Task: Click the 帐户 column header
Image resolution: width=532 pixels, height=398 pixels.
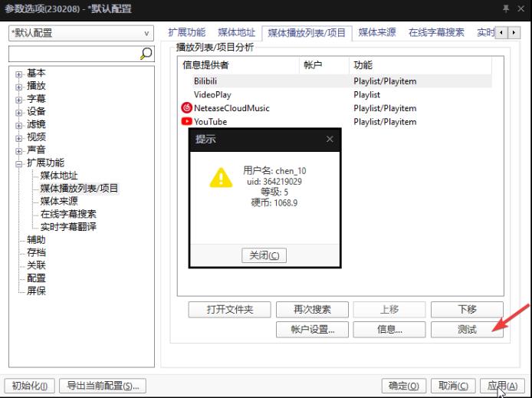Action: tap(324, 65)
